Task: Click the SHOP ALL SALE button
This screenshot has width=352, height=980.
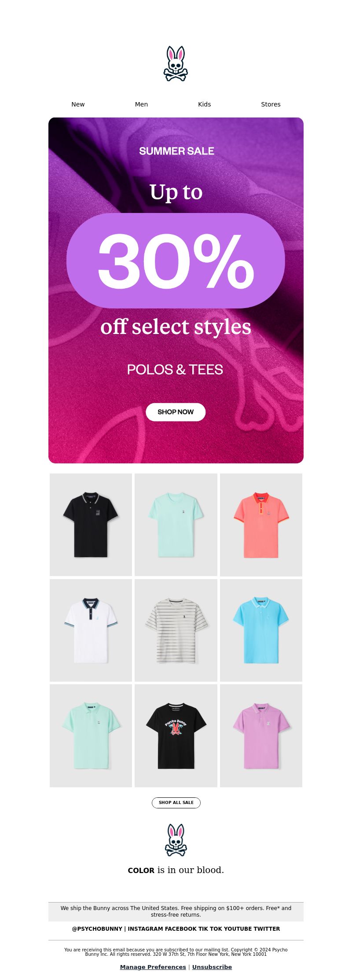Action: coord(176,803)
